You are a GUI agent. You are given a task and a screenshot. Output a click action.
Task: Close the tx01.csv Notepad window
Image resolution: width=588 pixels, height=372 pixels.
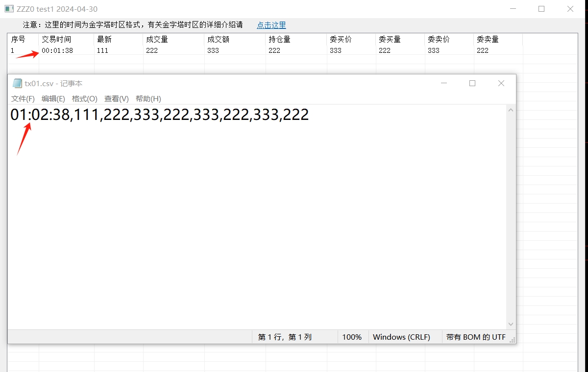(501, 83)
